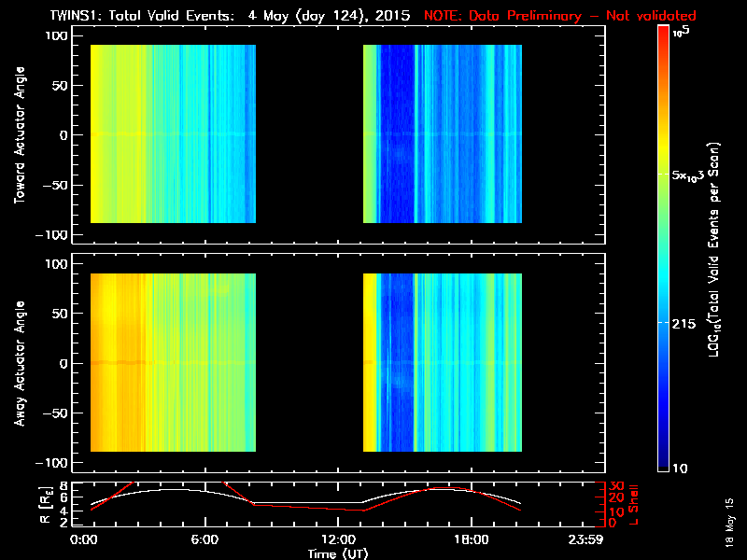Image resolution: width=747 pixels, height=560 pixels.
Task: Select the 6:00 time axis tick label
Action: [x=205, y=539]
